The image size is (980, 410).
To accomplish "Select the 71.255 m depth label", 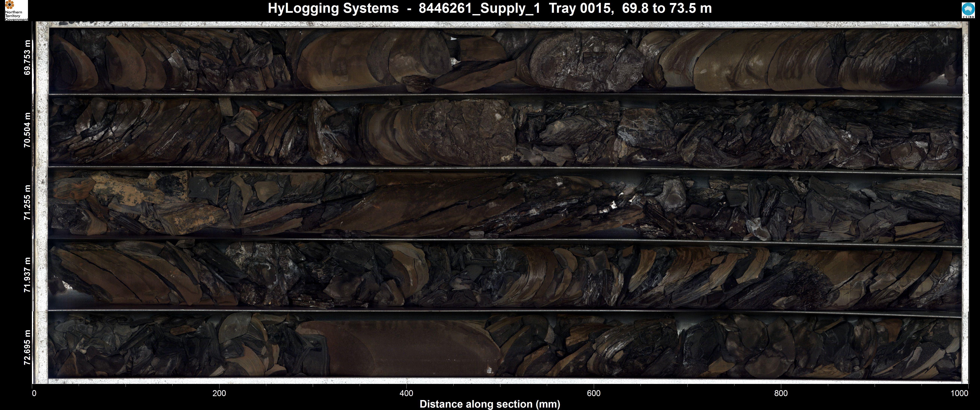I will click(x=27, y=203).
